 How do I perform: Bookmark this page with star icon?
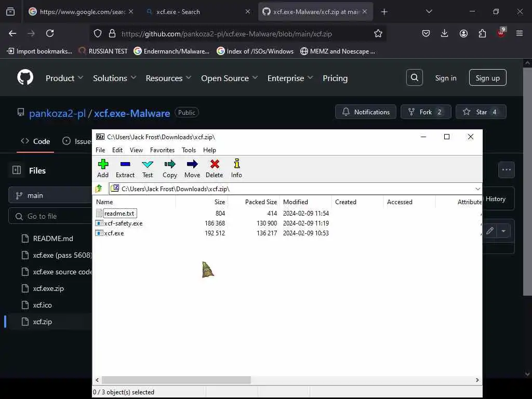378,33
